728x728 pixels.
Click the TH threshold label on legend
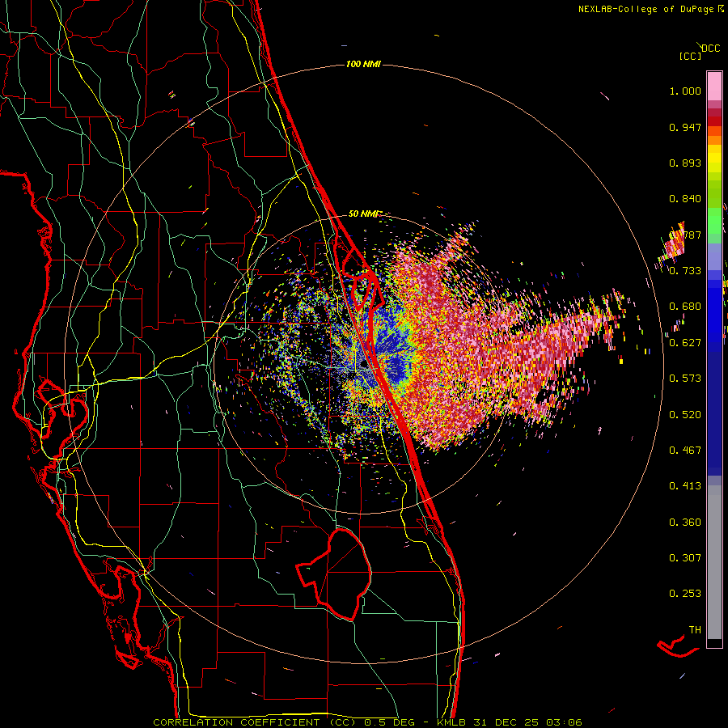(x=695, y=630)
